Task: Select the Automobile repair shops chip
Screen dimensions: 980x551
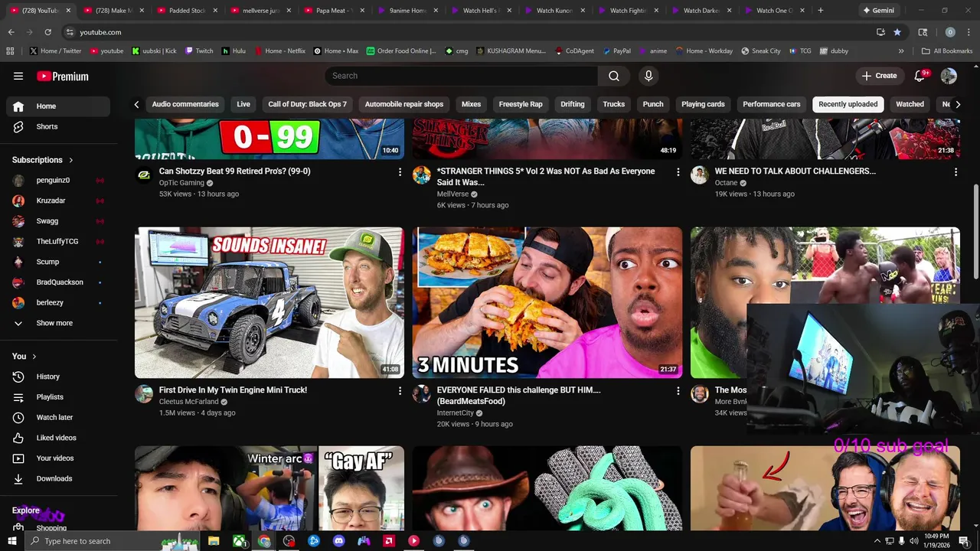Action: tap(404, 104)
